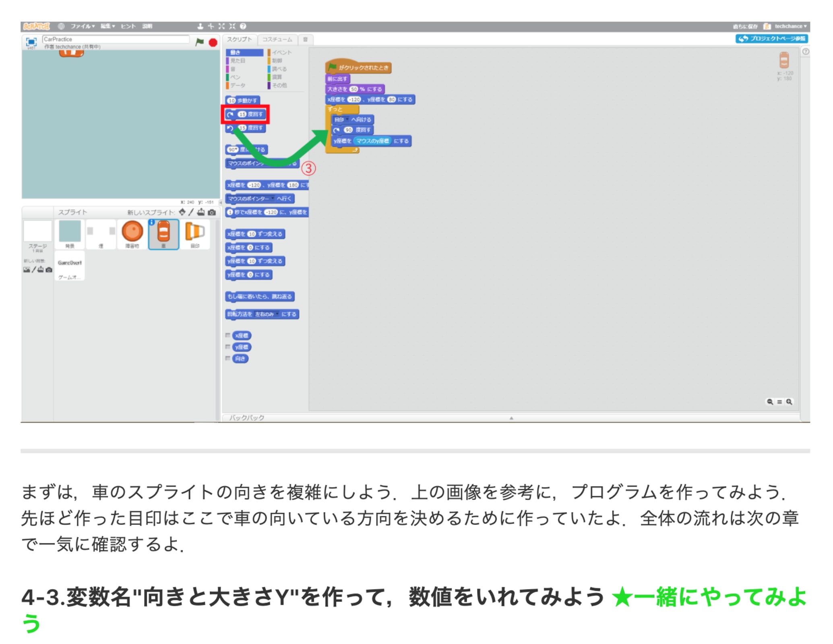Click the ヒント menu link
833x644 pixels.
[x=128, y=26]
